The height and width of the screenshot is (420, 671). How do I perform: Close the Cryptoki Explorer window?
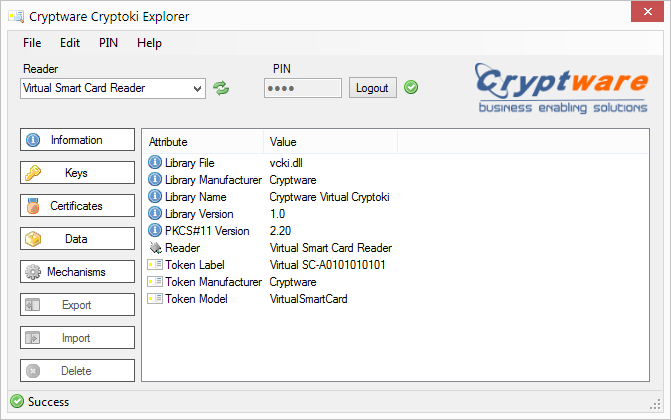(647, 12)
